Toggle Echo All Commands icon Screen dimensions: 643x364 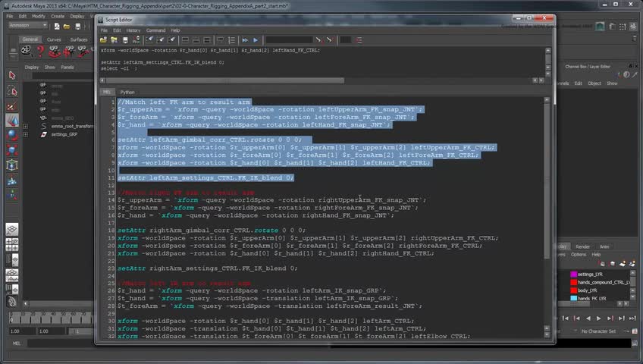(x=221, y=39)
